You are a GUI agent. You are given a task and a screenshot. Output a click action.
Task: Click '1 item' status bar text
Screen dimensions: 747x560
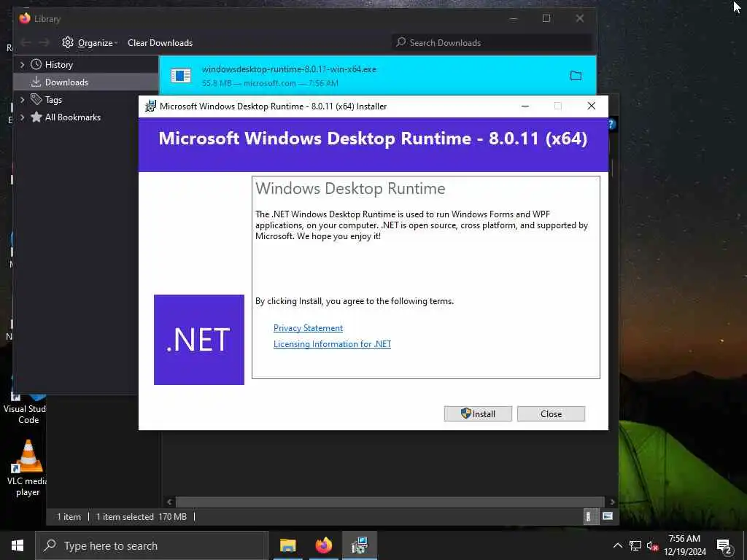pos(69,517)
